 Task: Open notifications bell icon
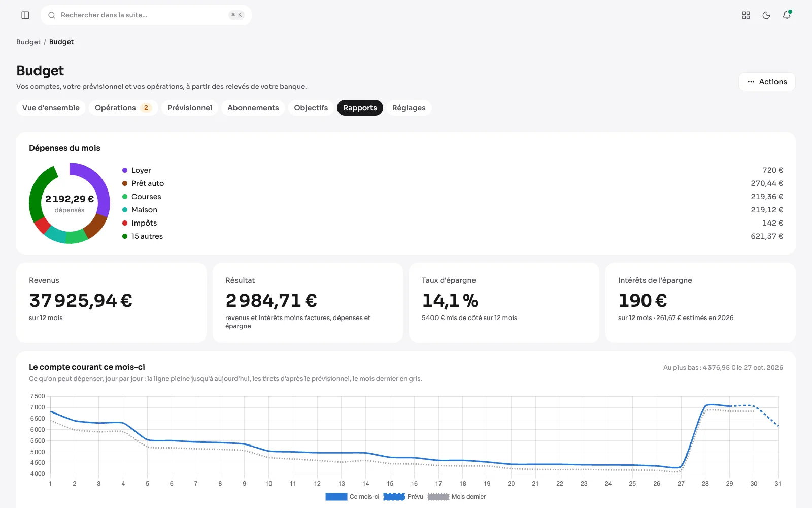787,15
